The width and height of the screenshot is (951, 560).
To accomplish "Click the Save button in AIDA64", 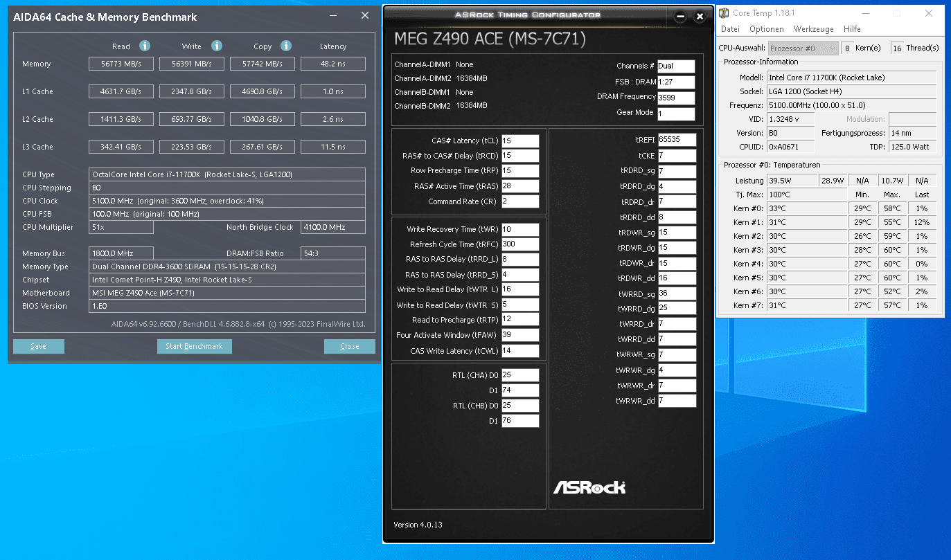I will 39,346.
